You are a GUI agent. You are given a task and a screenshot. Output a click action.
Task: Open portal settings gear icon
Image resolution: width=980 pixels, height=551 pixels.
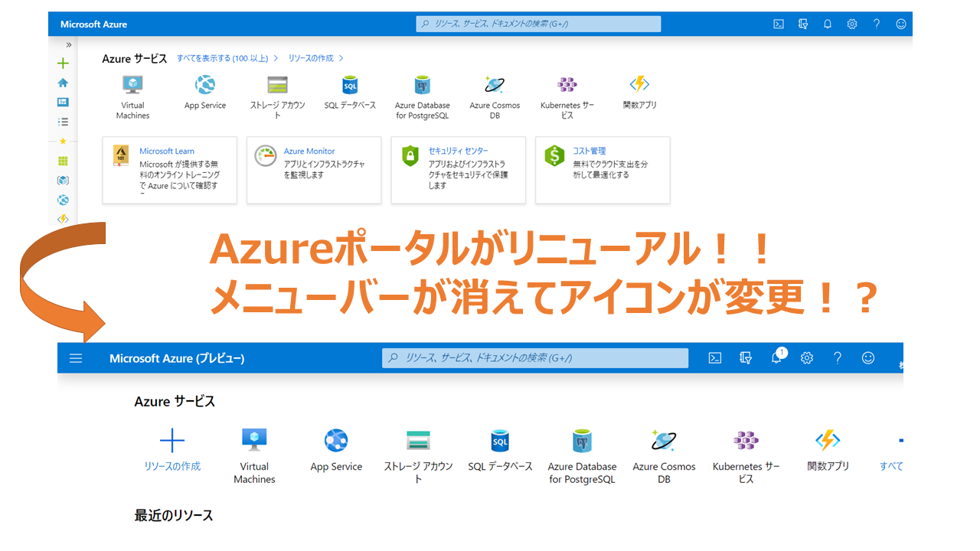tap(851, 24)
